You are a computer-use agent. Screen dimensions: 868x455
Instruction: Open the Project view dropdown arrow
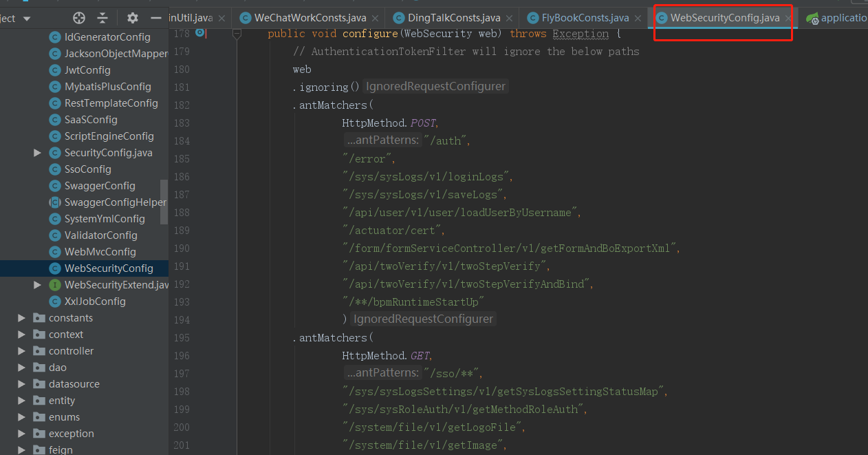tap(27, 19)
